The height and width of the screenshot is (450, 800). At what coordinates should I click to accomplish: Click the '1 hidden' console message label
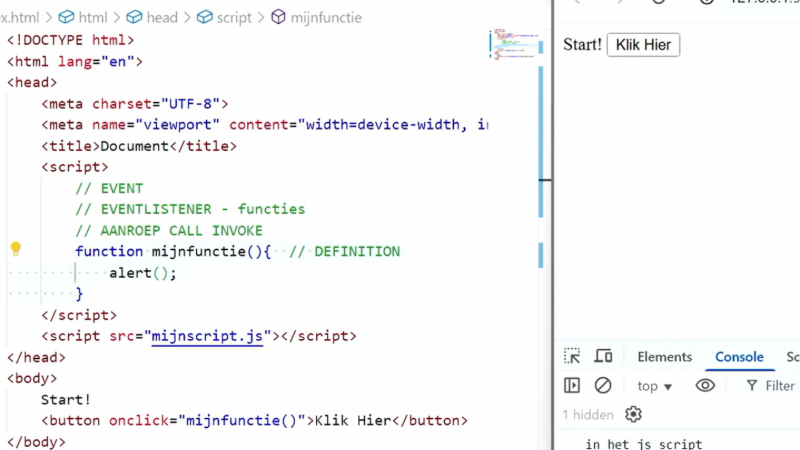tap(588, 415)
